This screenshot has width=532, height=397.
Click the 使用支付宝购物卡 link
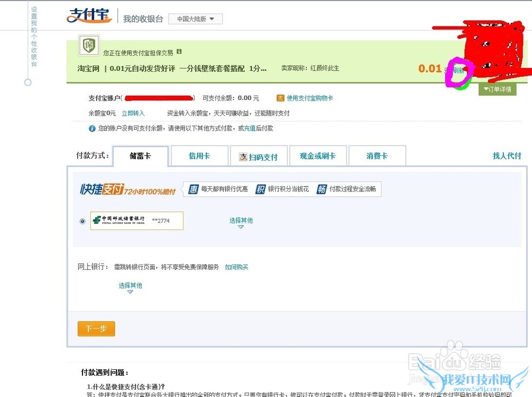tap(310, 98)
